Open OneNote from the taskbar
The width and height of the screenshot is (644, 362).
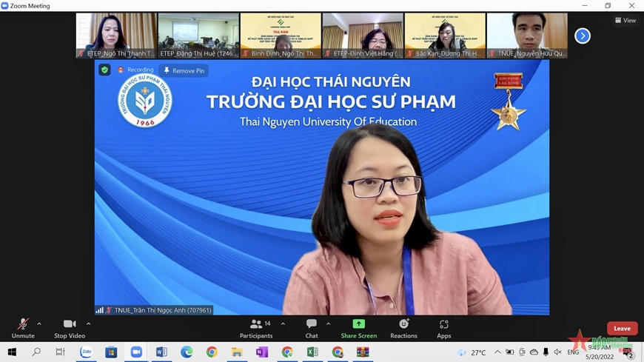click(x=261, y=352)
